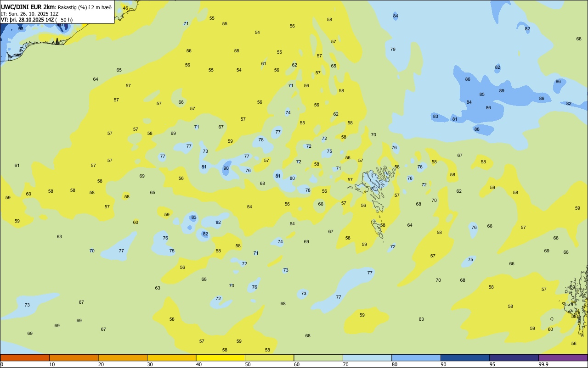The image size is (588, 368).
Task: Pick the 50–60 pale yellow legend swatch
Action: pyautogui.click(x=269, y=357)
